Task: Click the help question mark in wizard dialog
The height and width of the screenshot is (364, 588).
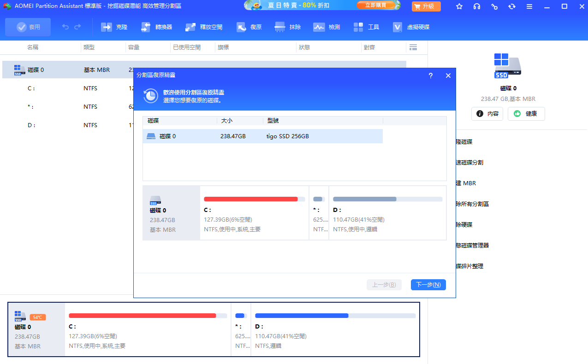Action: [430, 76]
